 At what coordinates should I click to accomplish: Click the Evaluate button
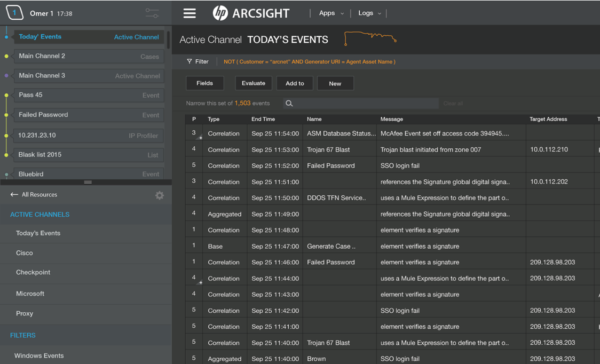[x=254, y=83]
